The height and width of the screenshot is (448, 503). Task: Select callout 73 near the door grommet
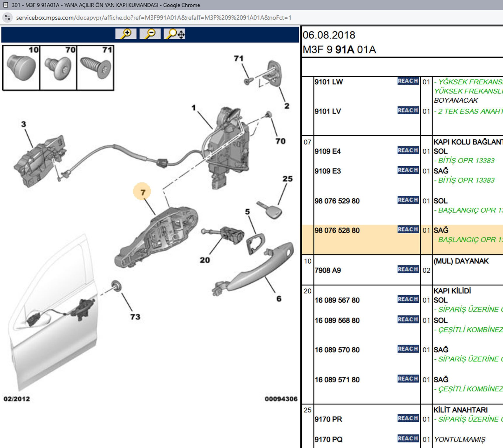point(135,317)
